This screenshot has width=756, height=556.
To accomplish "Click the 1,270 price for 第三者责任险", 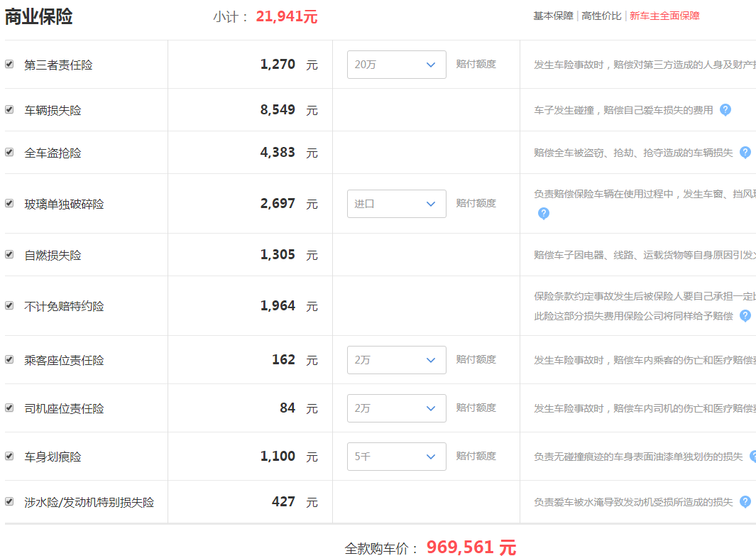I will pyautogui.click(x=278, y=64).
